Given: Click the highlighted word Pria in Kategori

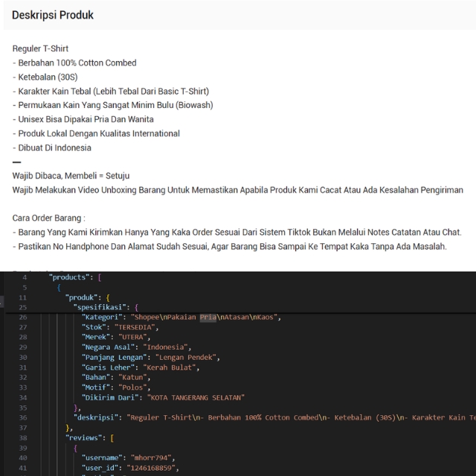Looking at the screenshot, I should tap(208, 318).
